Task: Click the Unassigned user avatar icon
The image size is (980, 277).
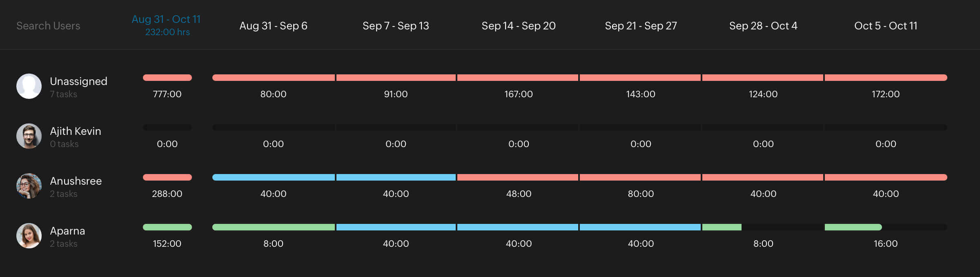Action: [x=29, y=86]
